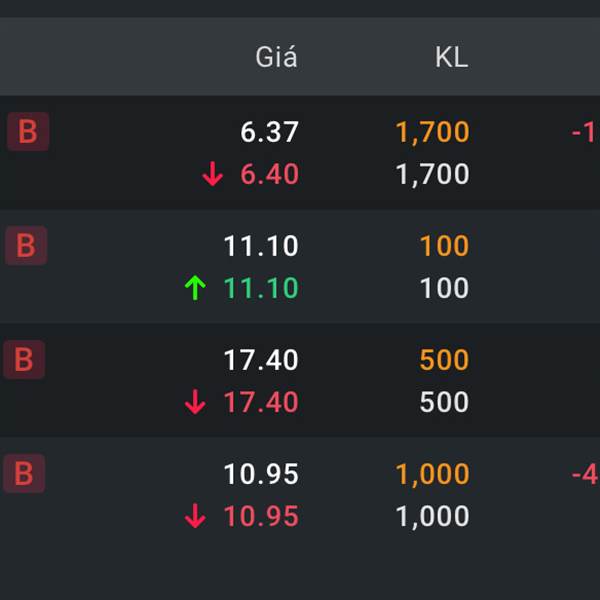The height and width of the screenshot is (600, 600).
Task: Click the -4 change value in the last row
Action: point(584,474)
